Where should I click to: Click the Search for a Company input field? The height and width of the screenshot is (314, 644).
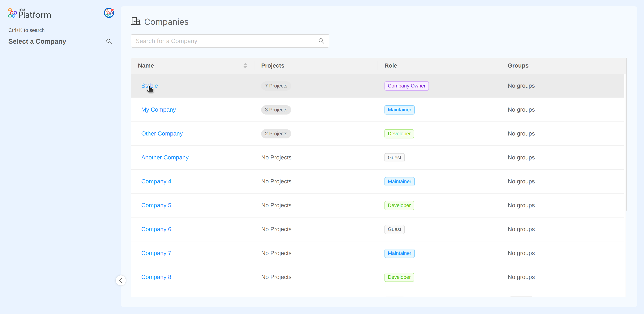[225, 41]
